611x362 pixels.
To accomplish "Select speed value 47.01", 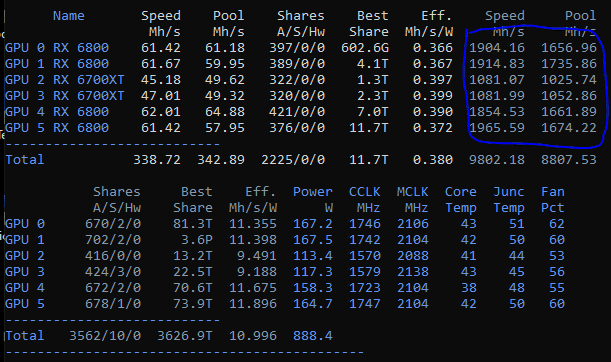I will (x=161, y=96).
